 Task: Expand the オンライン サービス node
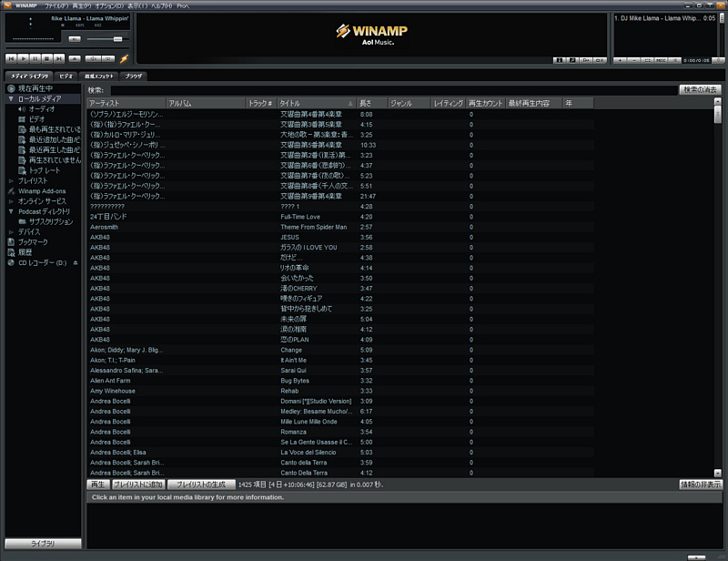[x=11, y=201]
